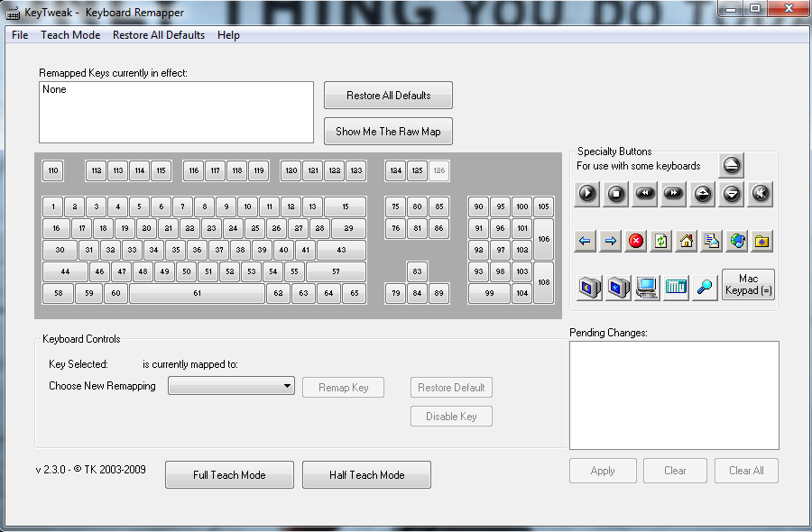The height and width of the screenshot is (532, 812).
Task: Select key 61 spacebar on the keyboard
Action: [x=197, y=293]
